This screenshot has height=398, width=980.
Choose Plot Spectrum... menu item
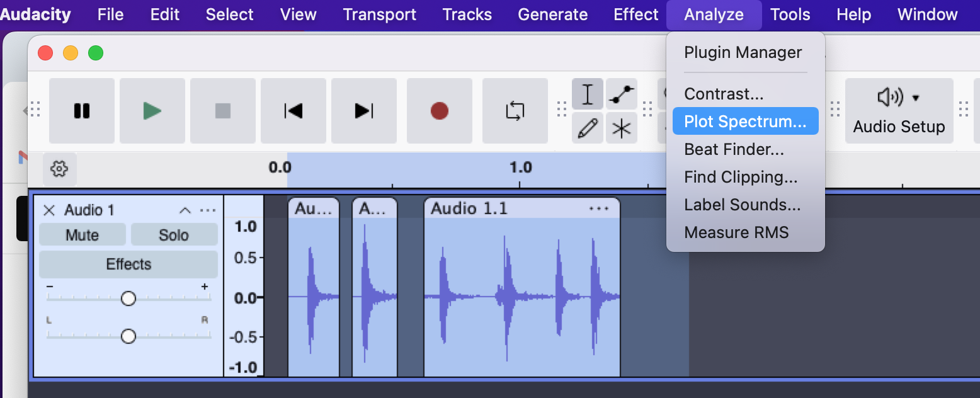746,122
